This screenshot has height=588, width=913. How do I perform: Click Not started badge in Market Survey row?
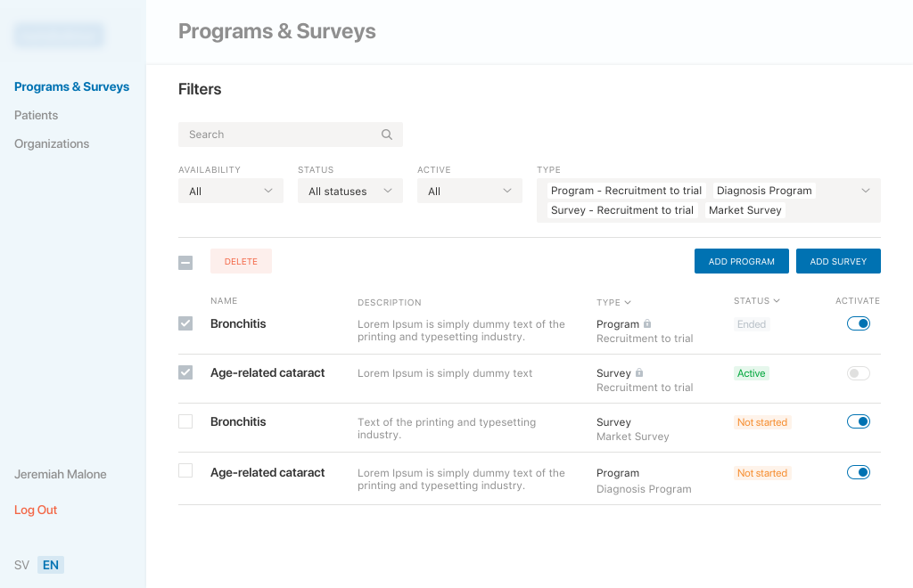[762, 422]
